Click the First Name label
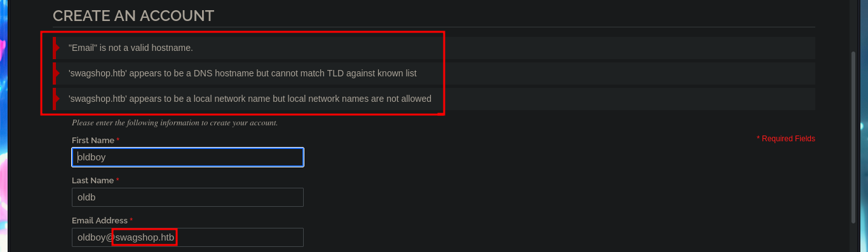The width and height of the screenshot is (868, 252). coord(93,140)
